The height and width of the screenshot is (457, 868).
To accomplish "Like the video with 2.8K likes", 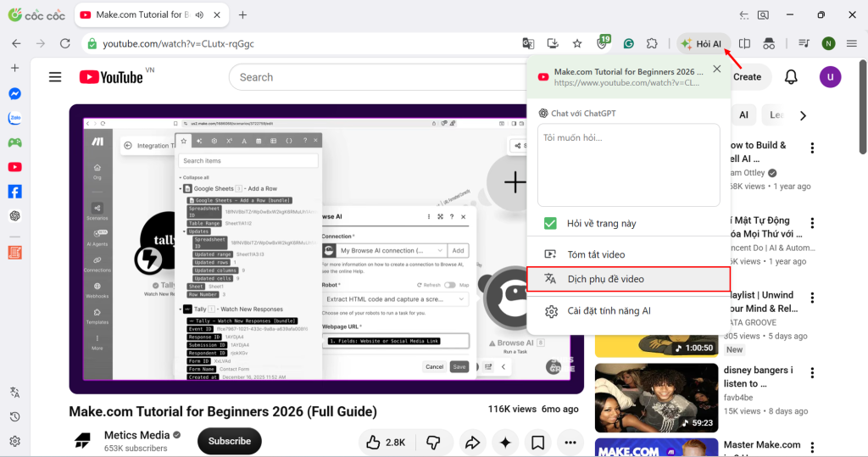I will pyautogui.click(x=386, y=442).
